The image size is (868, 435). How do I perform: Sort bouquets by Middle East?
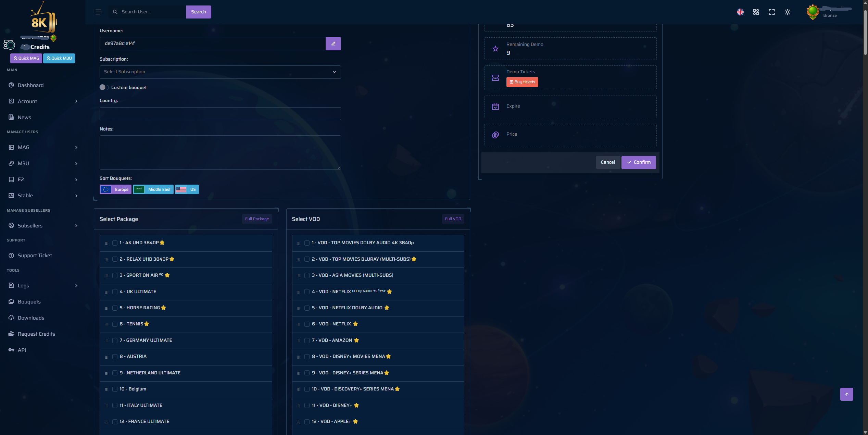(x=153, y=189)
